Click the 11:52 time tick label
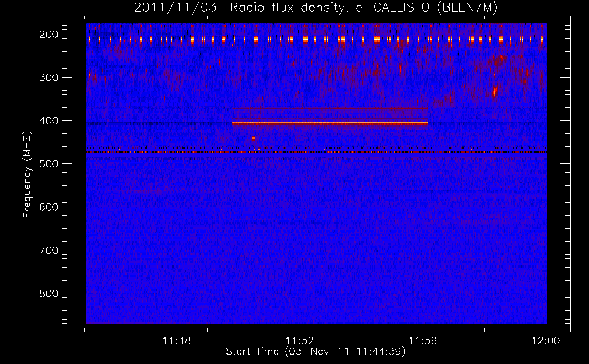This screenshot has height=364, width=589. [300, 341]
